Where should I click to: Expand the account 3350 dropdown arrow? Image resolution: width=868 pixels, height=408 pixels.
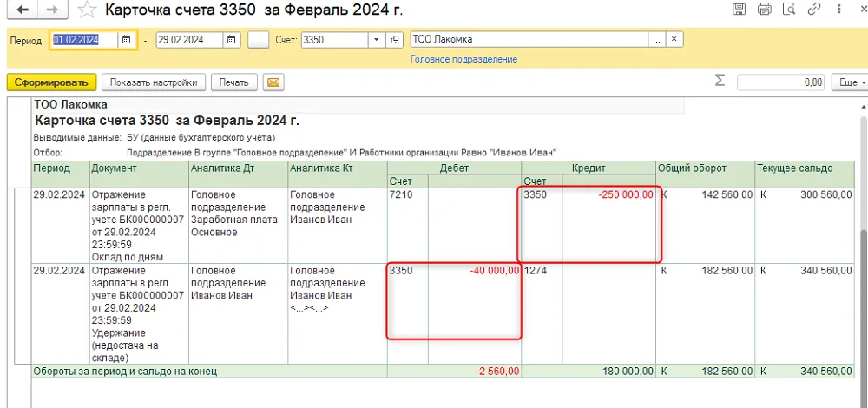(x=377, y=40)
